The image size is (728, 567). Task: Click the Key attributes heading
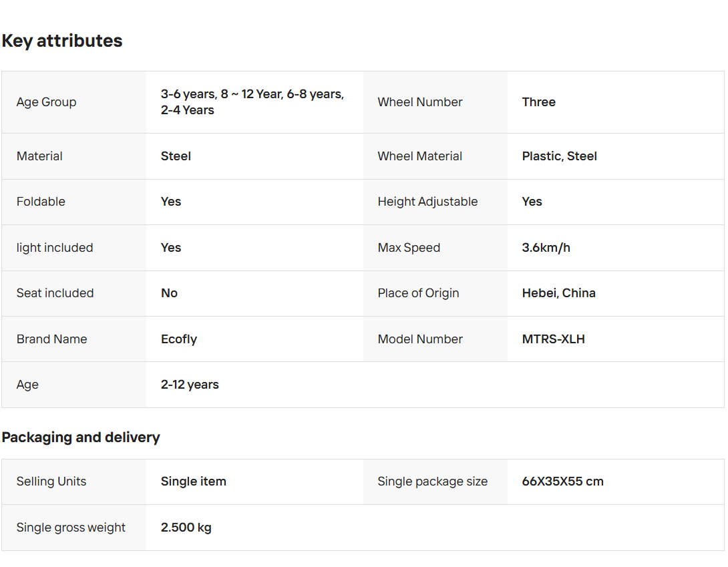[62, 41]
